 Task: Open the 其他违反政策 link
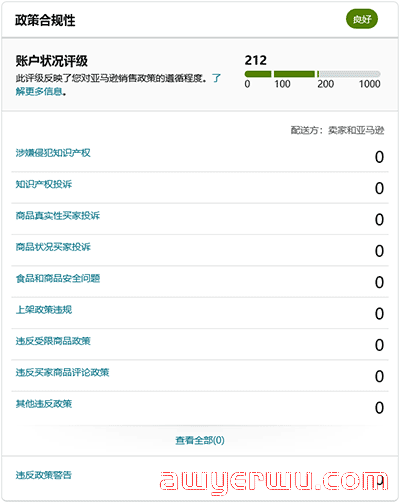(44, 404)
